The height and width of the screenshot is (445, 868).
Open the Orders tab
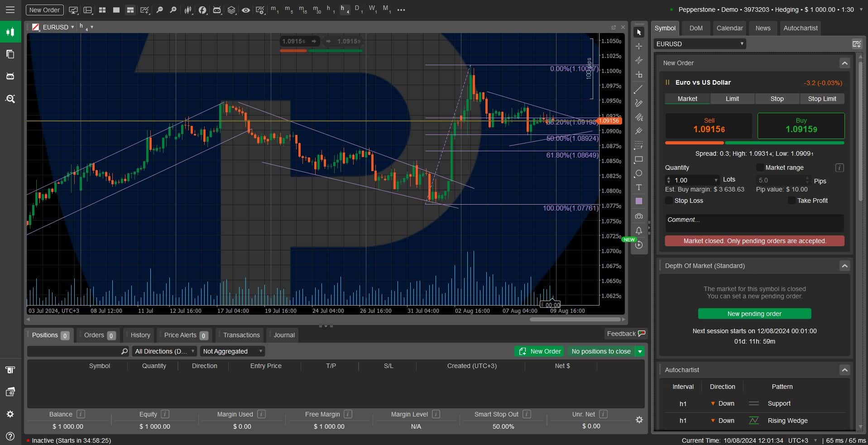click(x=99, y=335)
